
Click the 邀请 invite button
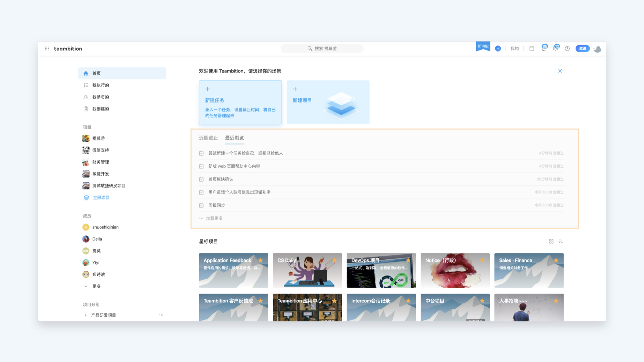pos(583,49)
